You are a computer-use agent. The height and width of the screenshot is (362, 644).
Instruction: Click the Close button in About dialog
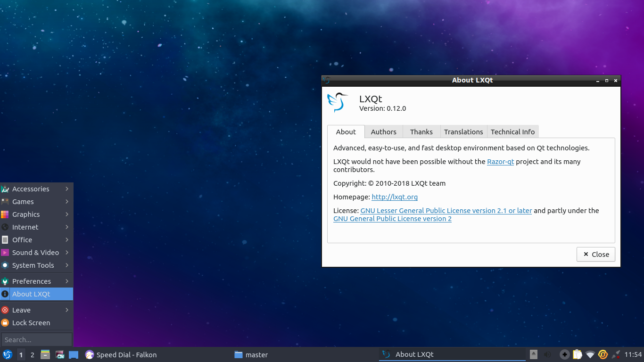click(596, 255)
